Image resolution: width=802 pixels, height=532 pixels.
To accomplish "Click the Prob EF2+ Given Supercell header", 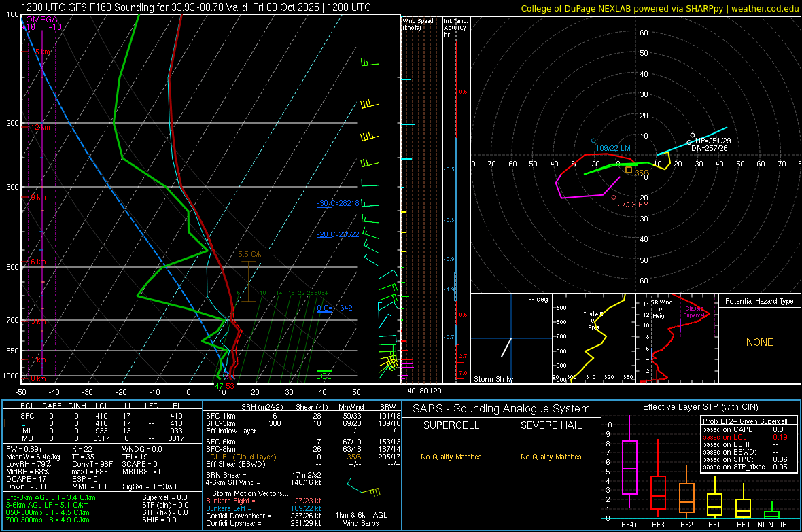I will (x=745, y=421).
